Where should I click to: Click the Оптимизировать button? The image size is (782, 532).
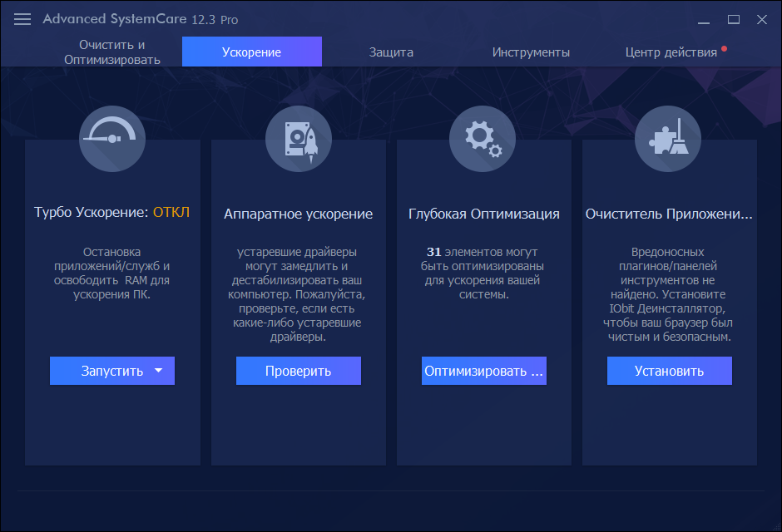[483, 371]
